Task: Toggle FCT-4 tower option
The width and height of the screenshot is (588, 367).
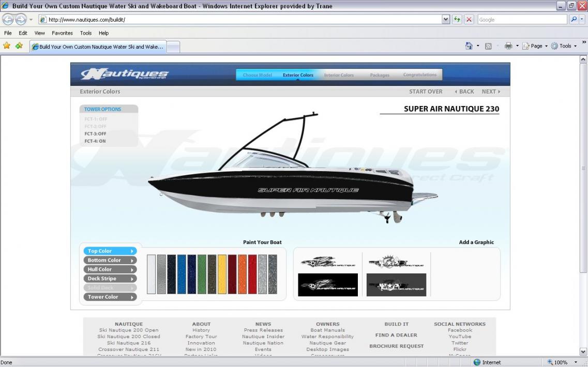Action: (95, 141)
